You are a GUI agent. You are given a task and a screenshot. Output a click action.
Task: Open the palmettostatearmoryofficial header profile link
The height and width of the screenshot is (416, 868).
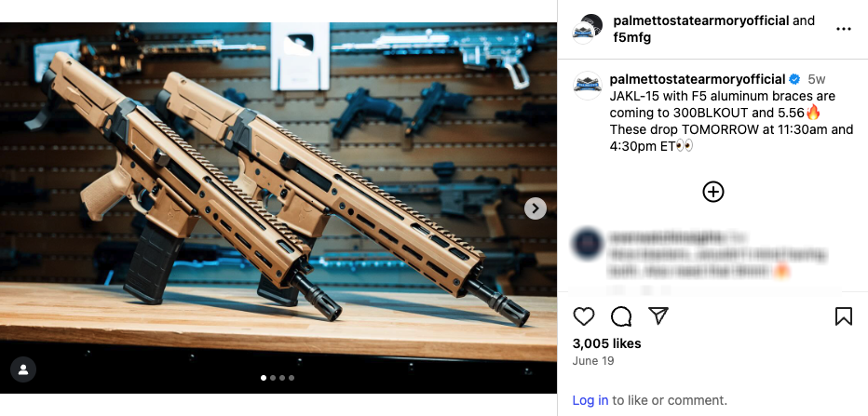point(700,21)
